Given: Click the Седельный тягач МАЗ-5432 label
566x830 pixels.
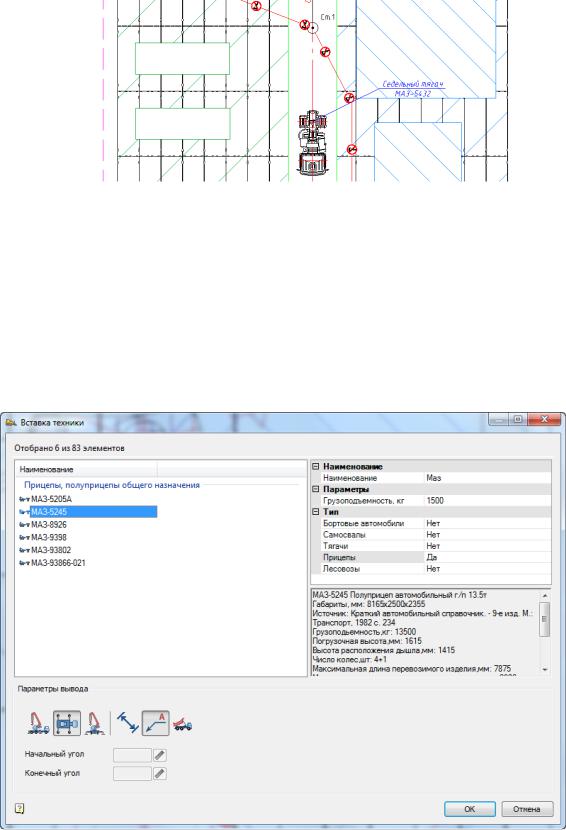Looking at the screenshot, I should click(x=413, y=89).
